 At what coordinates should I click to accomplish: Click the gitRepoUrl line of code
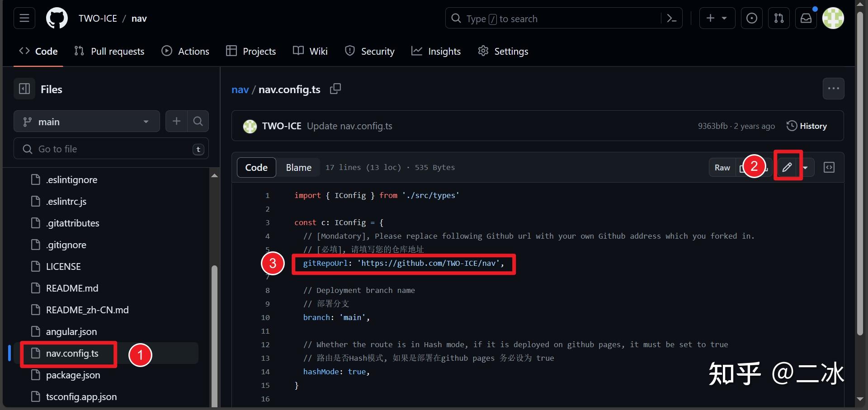[403, 263]
